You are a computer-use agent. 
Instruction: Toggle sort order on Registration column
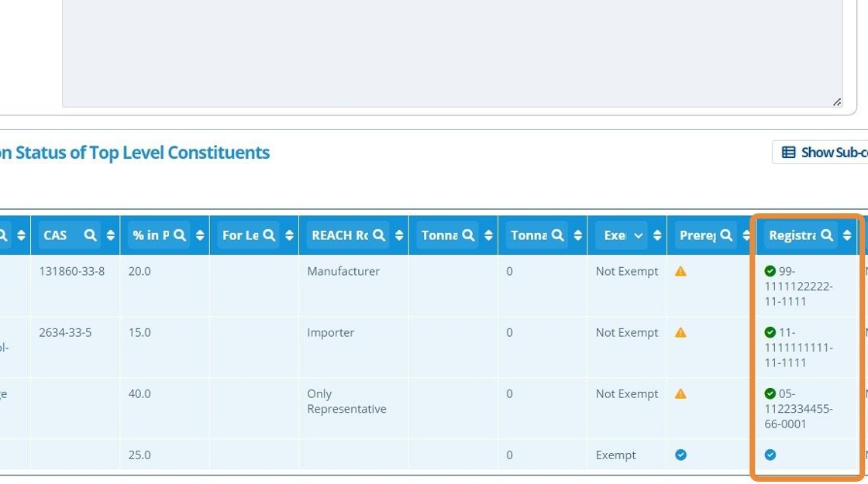click(x=847, y=235)
